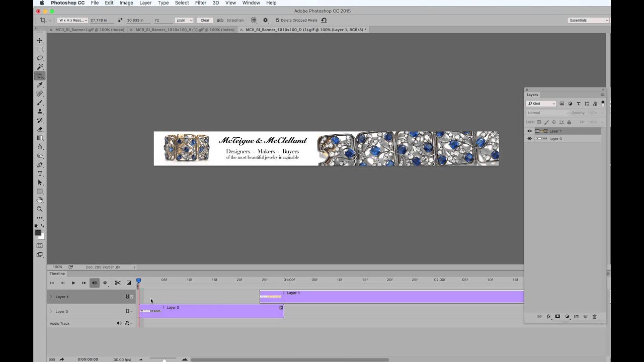
Task: Select the Spot Healing Brush tool
Action: click(40, 94)
